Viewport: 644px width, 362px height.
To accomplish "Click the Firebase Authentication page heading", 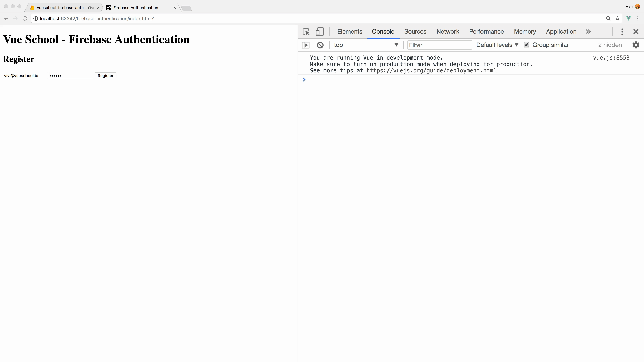I will click(96, 40).
